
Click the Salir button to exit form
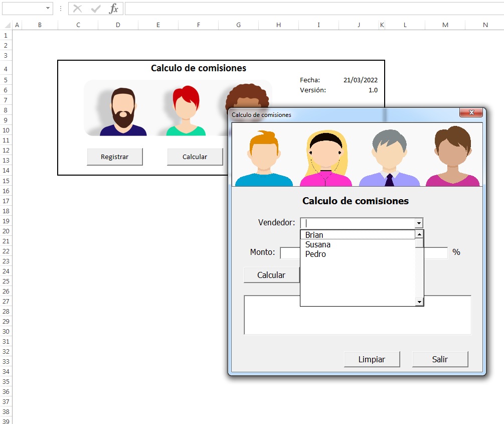(x=440, y=359)
